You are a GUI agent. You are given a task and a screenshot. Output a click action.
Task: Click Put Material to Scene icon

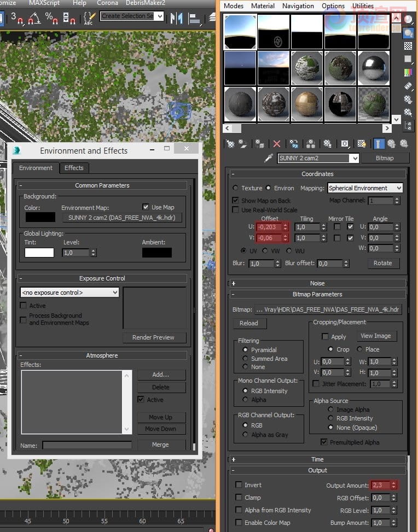243,144
